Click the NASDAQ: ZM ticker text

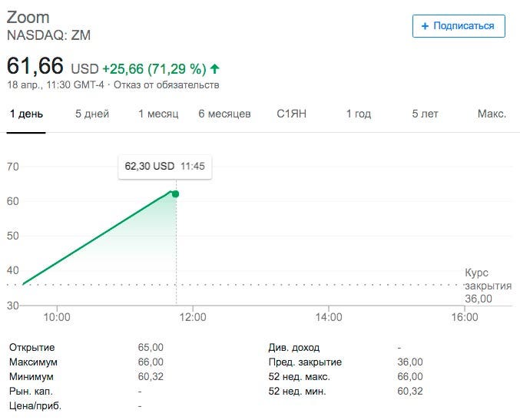(48, 35)
